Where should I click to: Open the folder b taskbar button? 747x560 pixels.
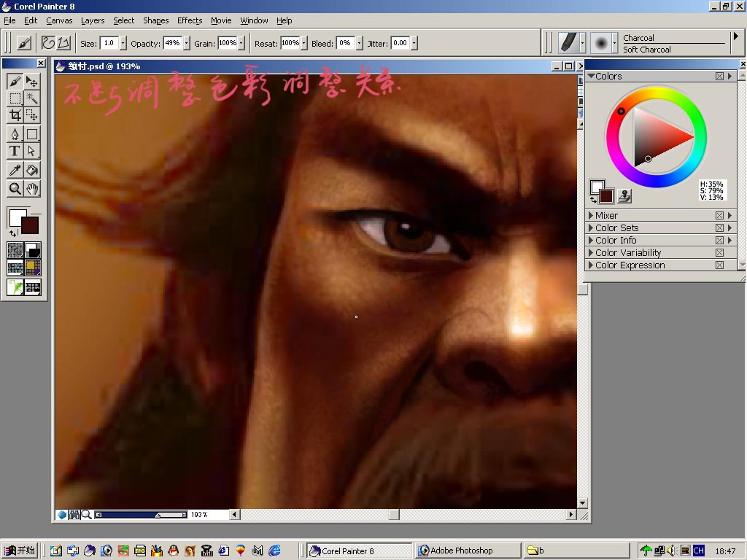[x=576, y=551]
